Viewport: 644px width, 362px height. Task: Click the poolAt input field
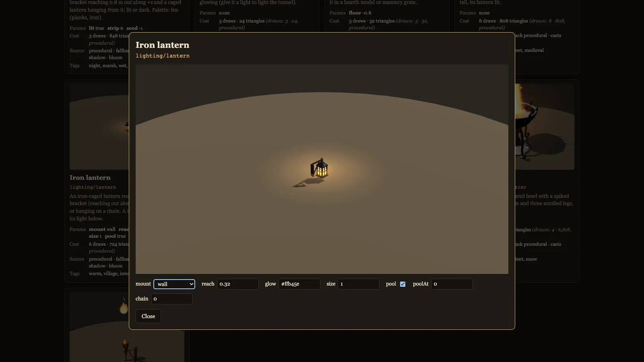point(452,284)
